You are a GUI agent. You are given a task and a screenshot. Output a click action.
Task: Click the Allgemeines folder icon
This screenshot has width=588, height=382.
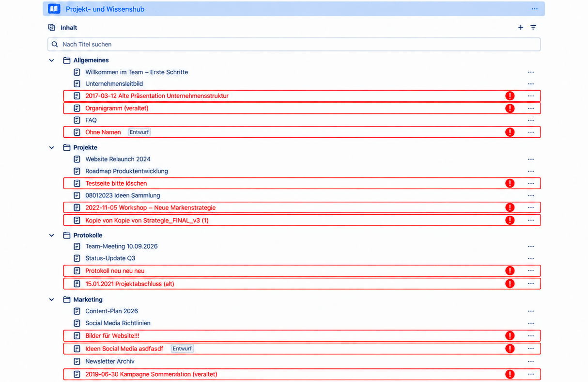[x=67, y=60]
